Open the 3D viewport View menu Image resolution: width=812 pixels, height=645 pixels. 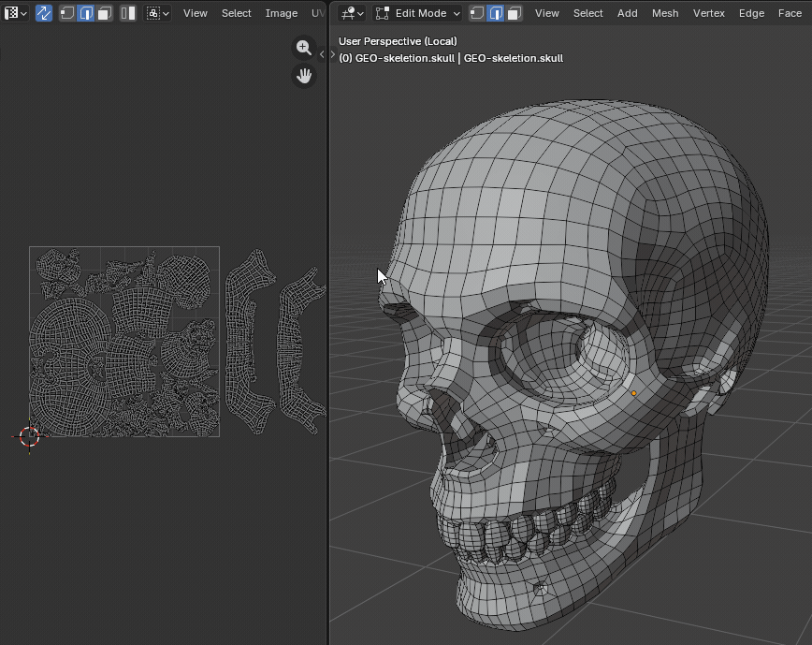point(547,13)
